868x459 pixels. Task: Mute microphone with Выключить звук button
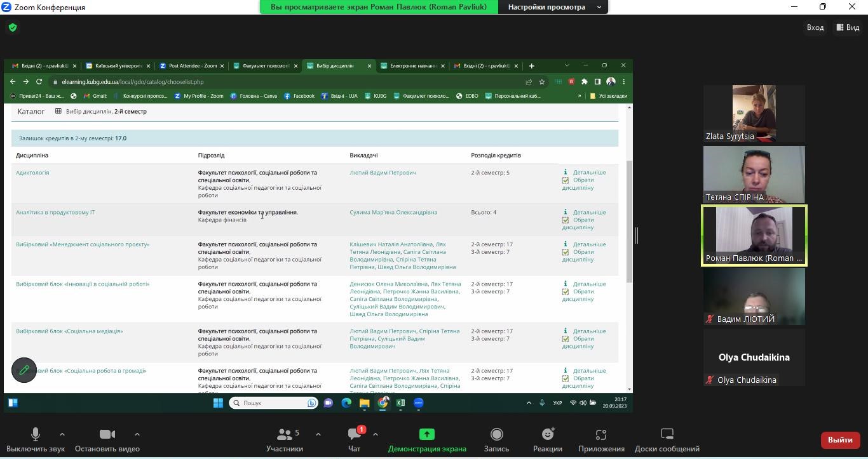tap(36, 440)
